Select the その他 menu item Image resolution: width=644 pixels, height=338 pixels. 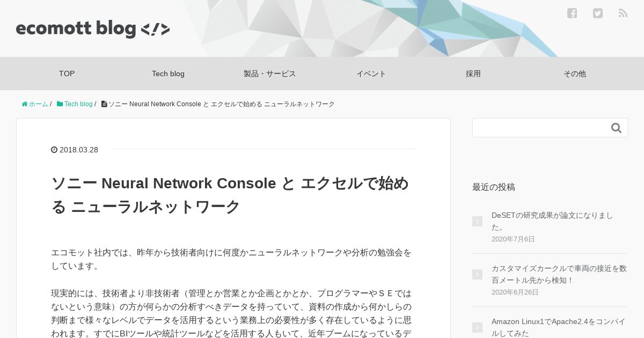(x=575, y=74)
